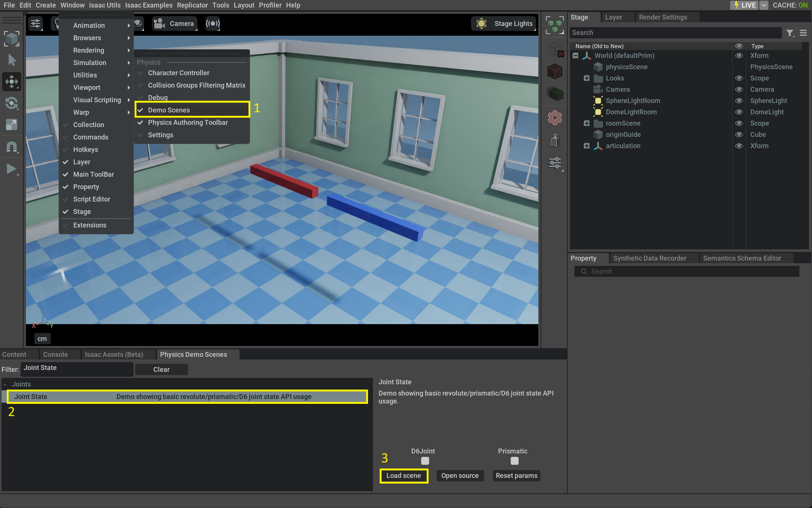Click the waypoint broadcast icon near Camera
Screen dimensions: 812x508
tap(212, 24)
